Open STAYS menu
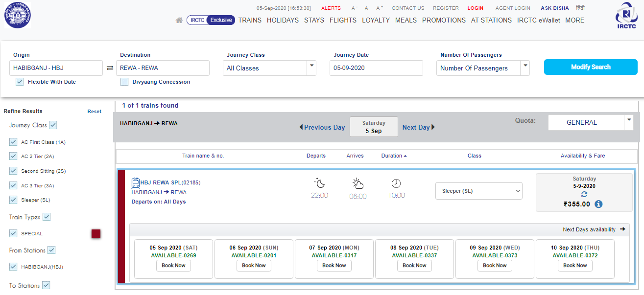 pyautogui.click(x=314, y=20)
